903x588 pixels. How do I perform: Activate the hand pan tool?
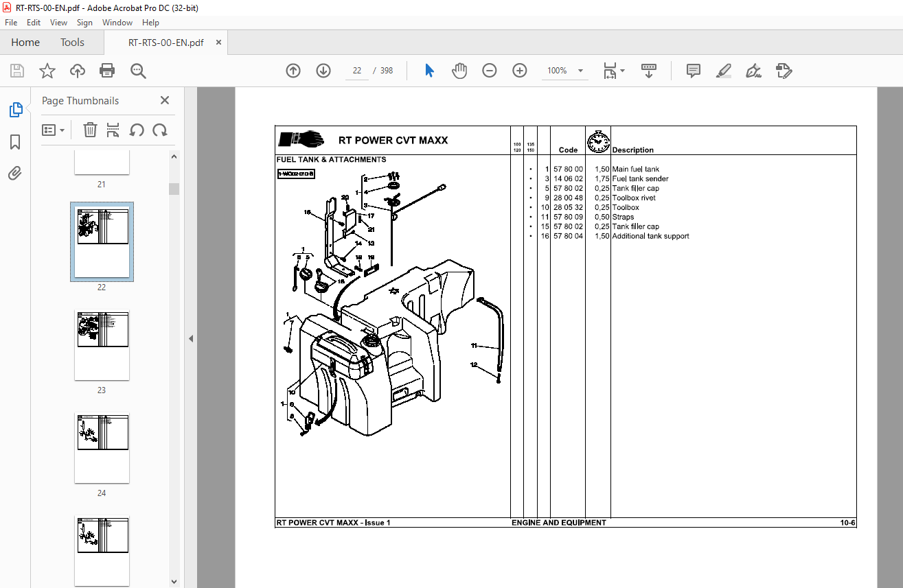point(459,71)
